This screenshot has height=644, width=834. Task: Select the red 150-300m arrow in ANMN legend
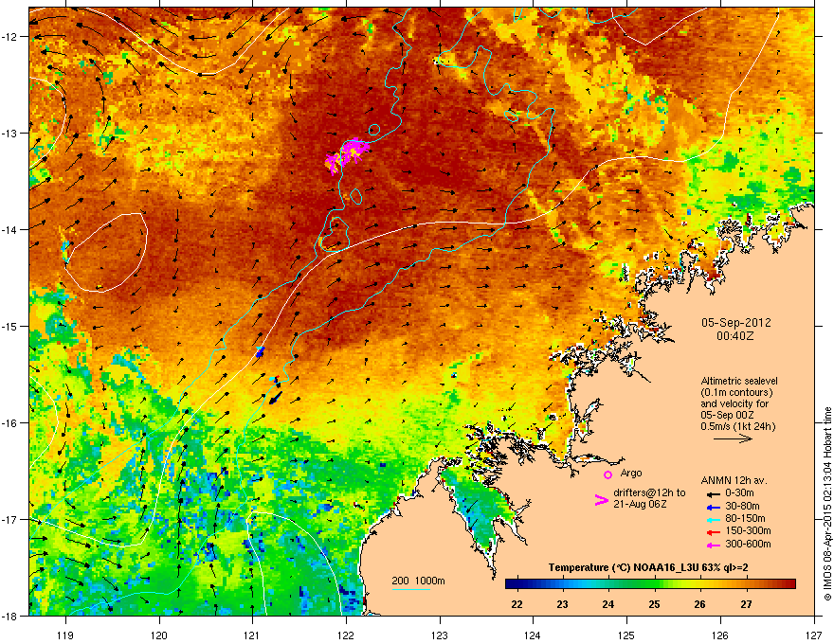pos(713,532)
